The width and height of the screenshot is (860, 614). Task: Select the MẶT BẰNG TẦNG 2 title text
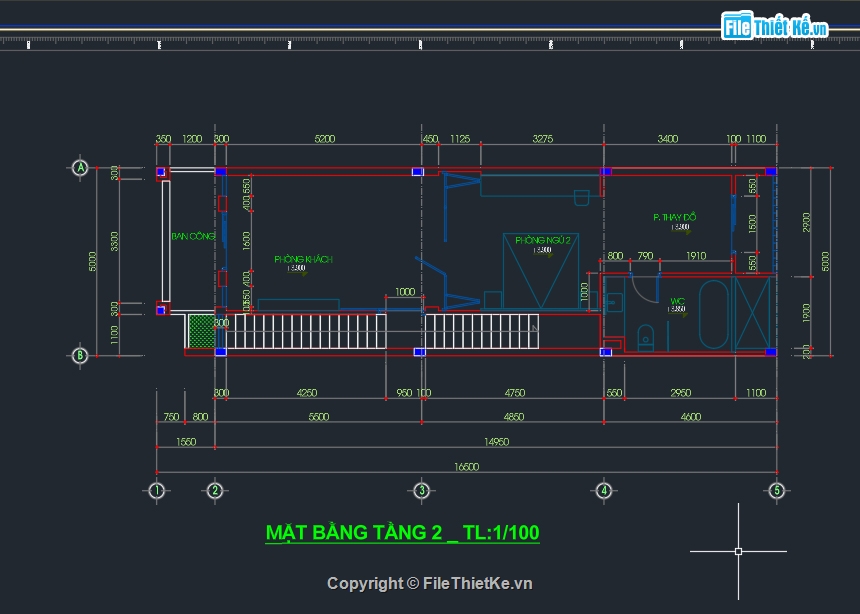point(402,532)
